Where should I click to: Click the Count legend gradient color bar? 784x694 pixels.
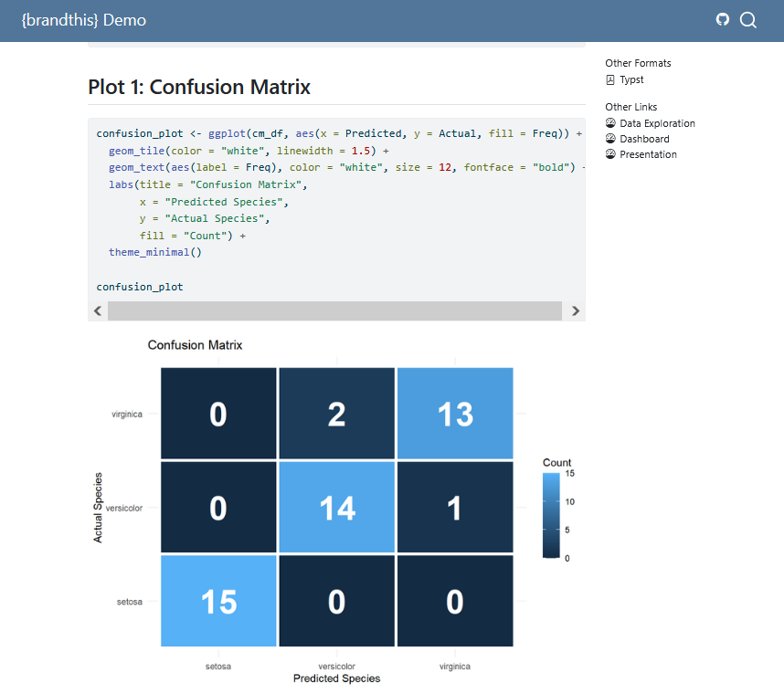click(550, 514)
